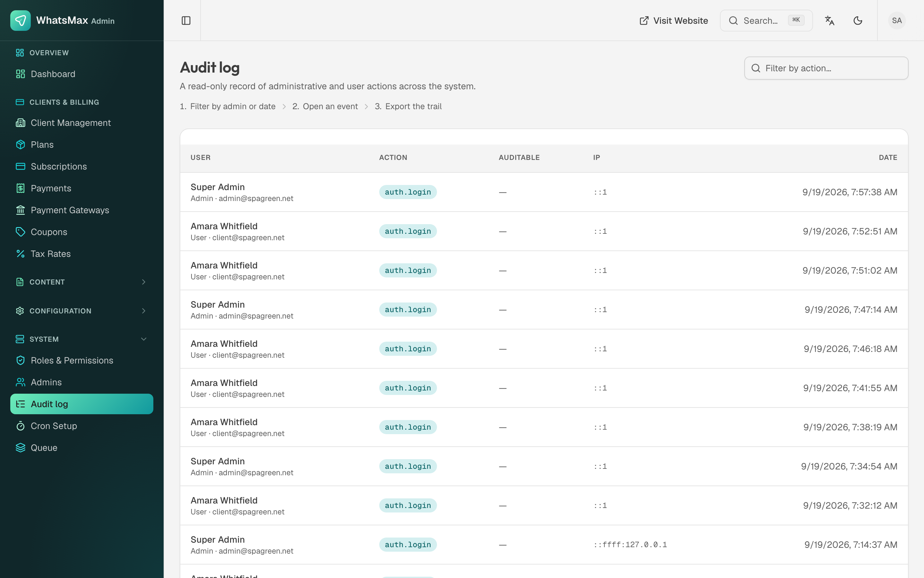Click step 2 Open an event
Screen dimensions: 924x578
pos(325,106)
